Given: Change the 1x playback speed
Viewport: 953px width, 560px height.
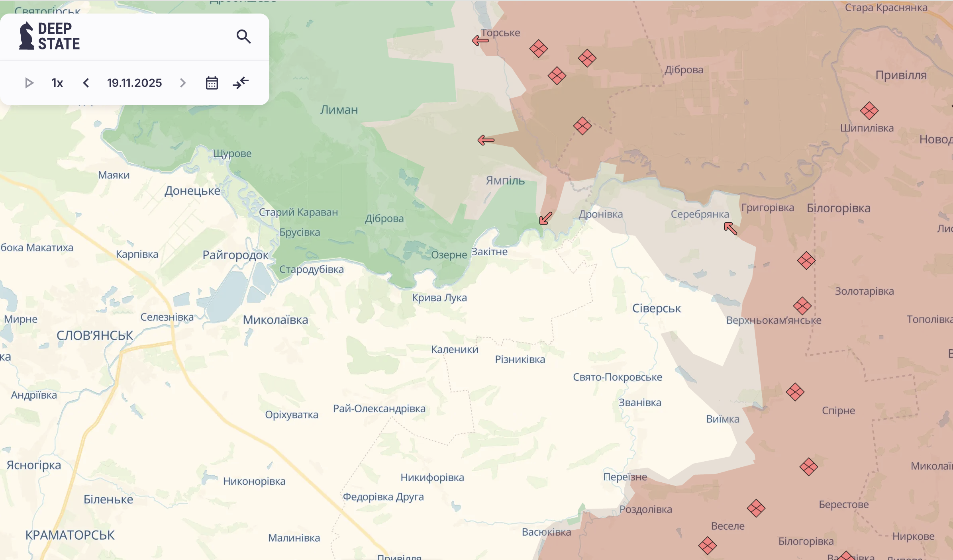Looking at the screenshot, I should point(57,83).
